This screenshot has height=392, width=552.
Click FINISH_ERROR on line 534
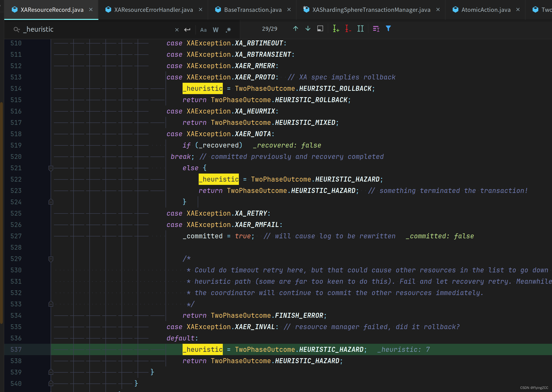point(299,315)
